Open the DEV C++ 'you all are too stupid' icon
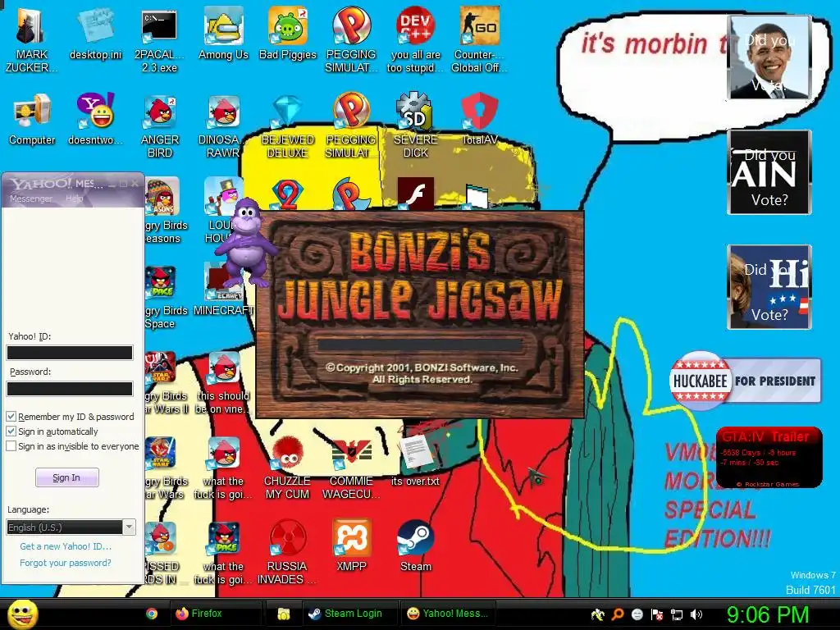The width and height of the screenshot is (840, 630). [x=415, y=39]
